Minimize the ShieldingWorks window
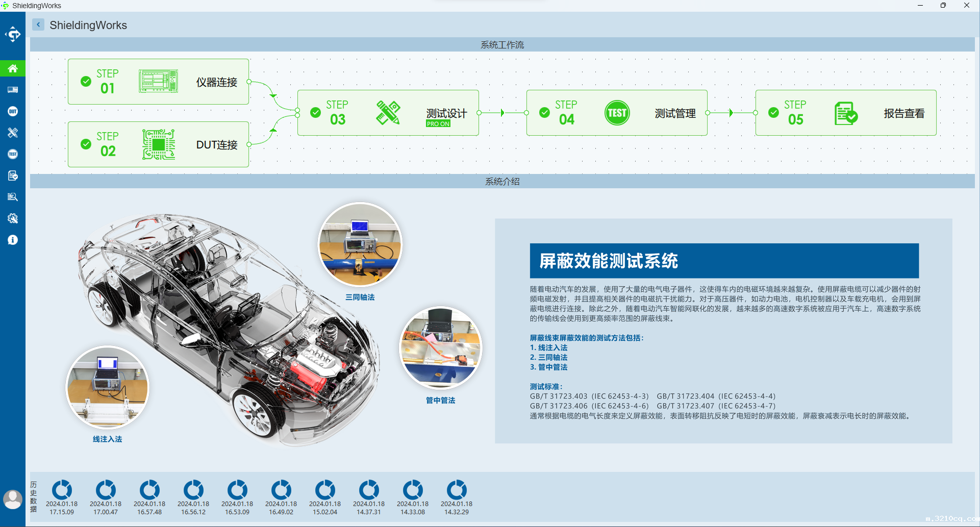Viewport: 980px width, 527px height. coord(920,6)
